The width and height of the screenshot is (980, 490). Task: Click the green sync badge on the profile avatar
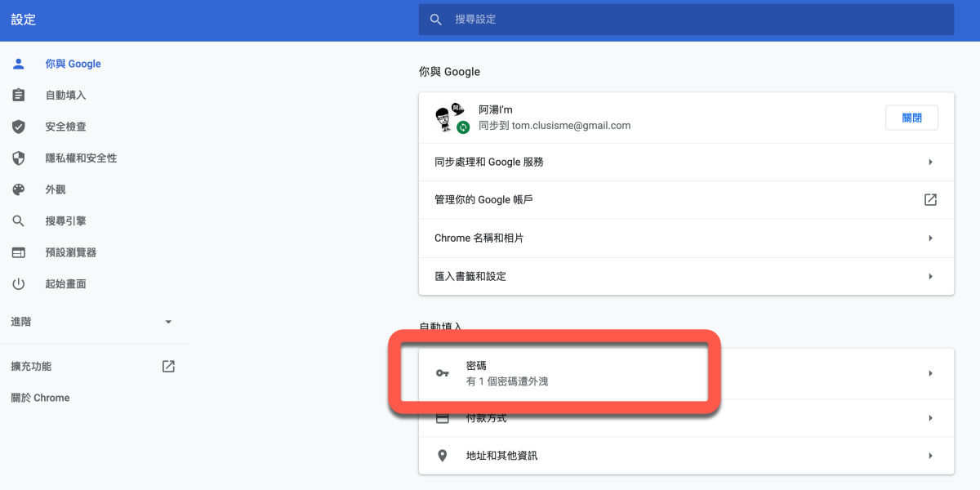point(463,127)
